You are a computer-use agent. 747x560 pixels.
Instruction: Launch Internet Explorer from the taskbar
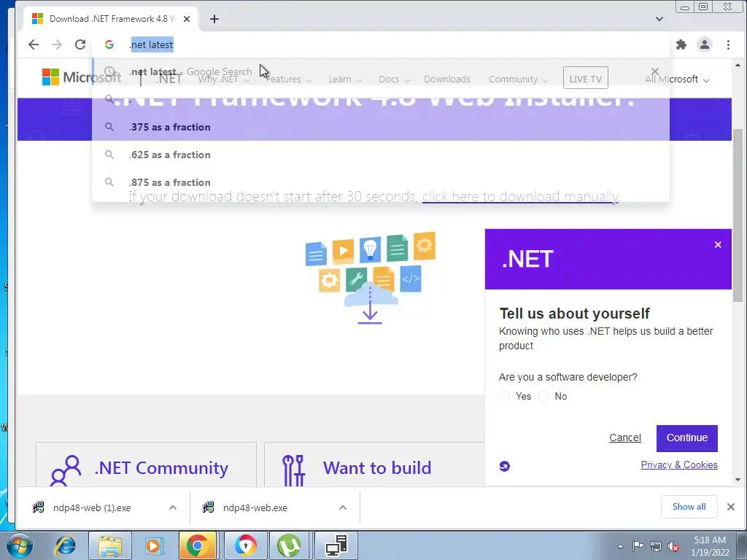click(x=66, y=545)
